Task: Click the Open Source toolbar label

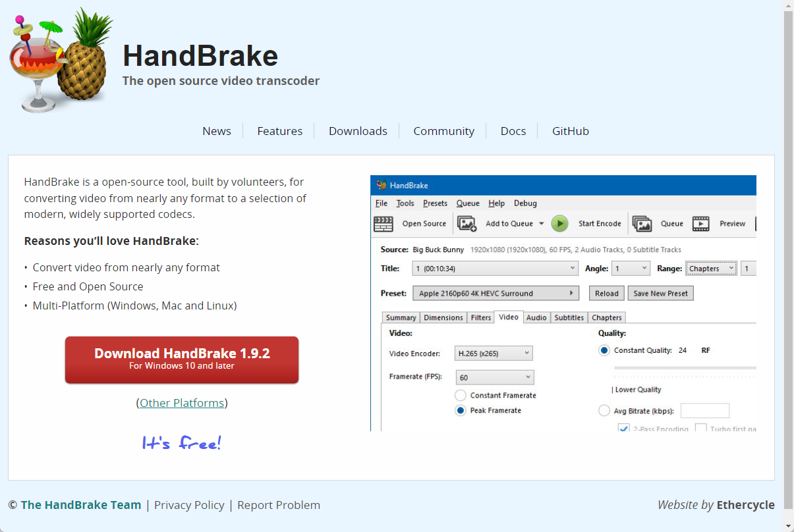Action: (x=424, y=224)
